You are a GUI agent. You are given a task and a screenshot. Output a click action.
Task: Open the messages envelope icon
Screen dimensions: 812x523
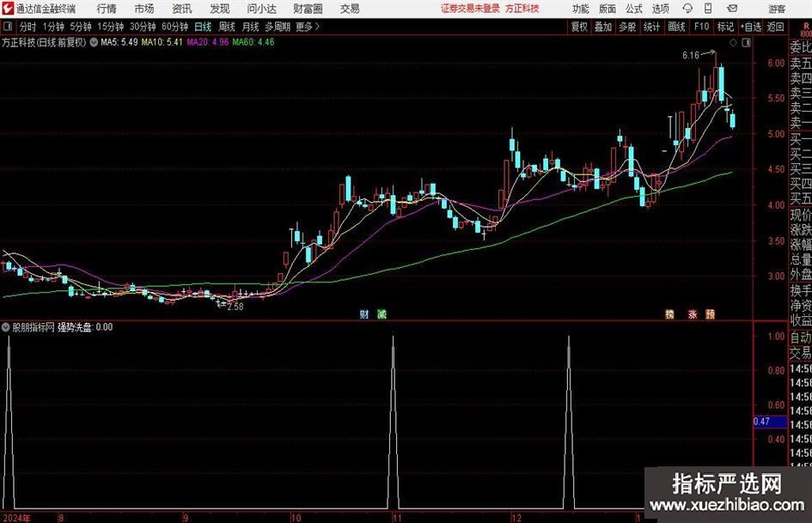[x=732, y=9]
